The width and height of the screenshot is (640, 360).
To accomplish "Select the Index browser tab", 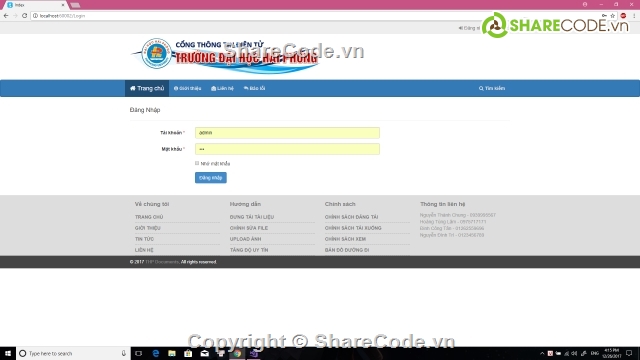I will 35,5.
